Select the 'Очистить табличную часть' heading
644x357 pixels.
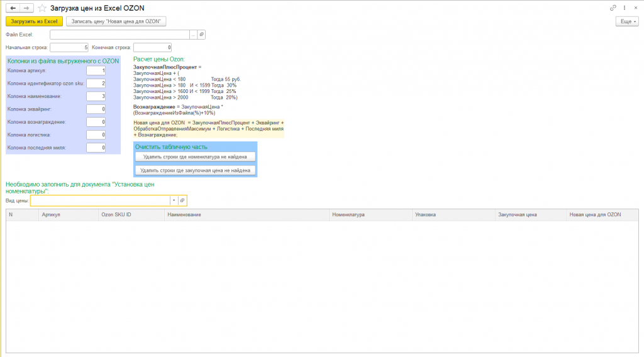pos(171,147)
